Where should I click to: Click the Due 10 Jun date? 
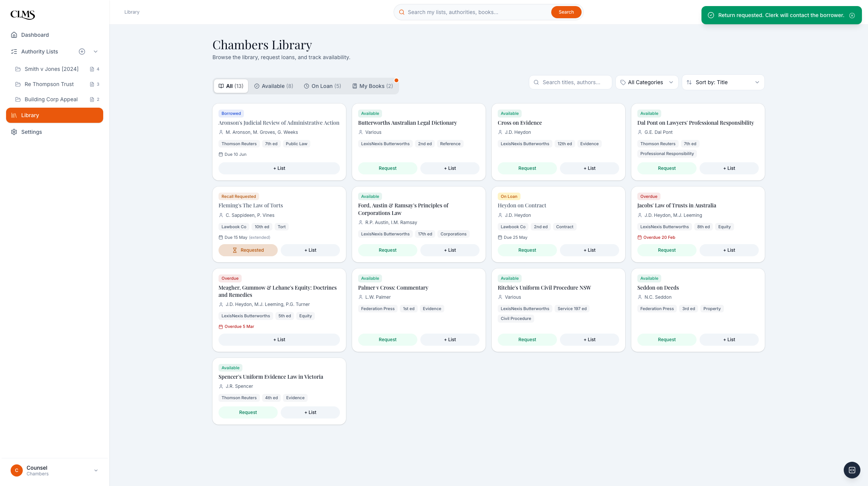pos(233,154)
